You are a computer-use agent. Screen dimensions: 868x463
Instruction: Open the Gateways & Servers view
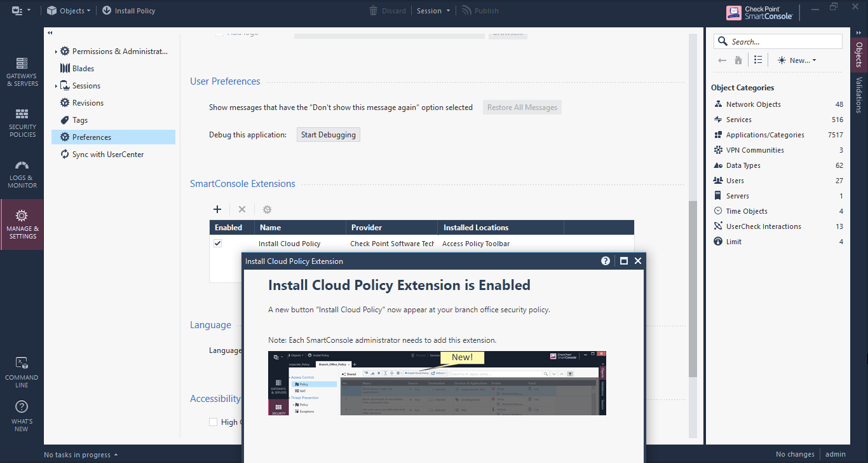(x=22, y=72)
